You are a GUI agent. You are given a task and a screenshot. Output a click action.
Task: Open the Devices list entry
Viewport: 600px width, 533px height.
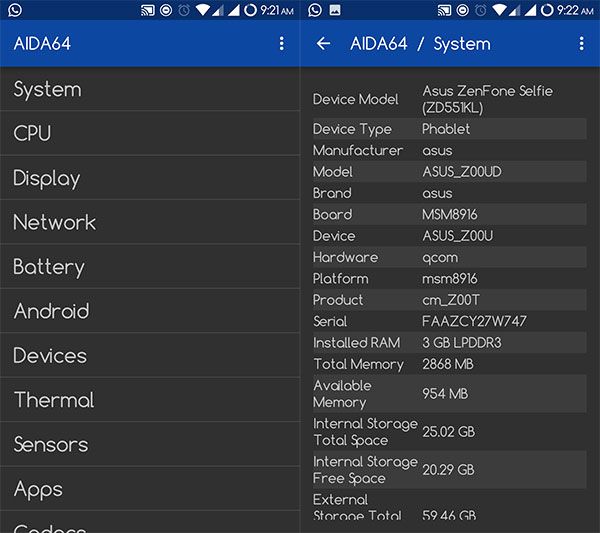150,355
